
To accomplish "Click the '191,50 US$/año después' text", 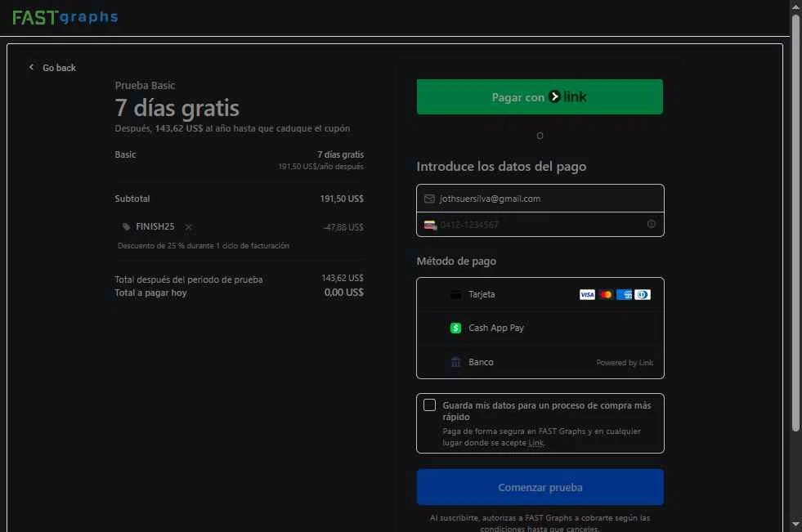I will (x=320, y=167).
